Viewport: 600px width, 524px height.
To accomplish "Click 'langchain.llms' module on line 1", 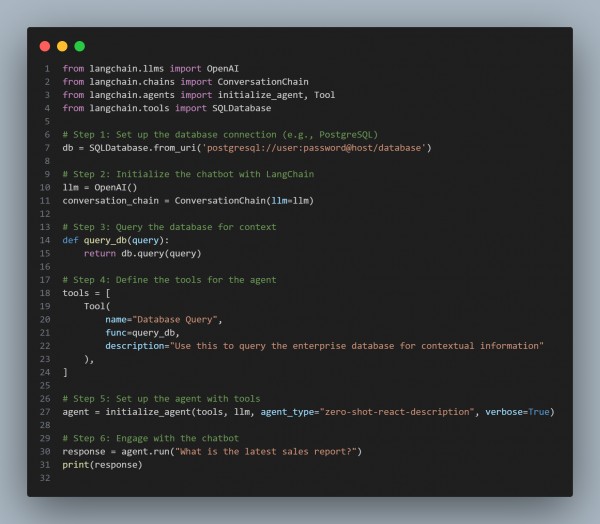I will [x=127, y=69].
